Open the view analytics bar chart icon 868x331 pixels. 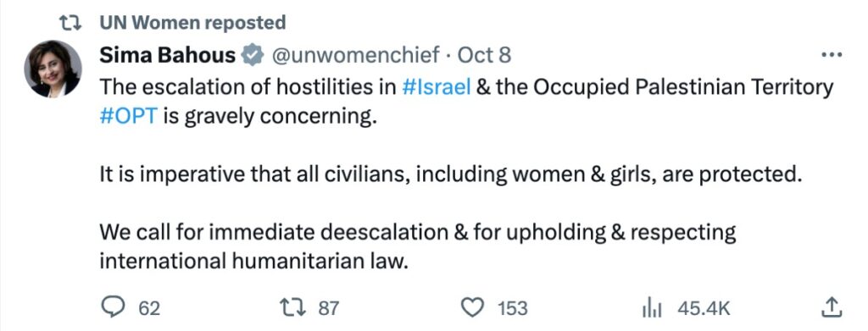tap(652, 308)
